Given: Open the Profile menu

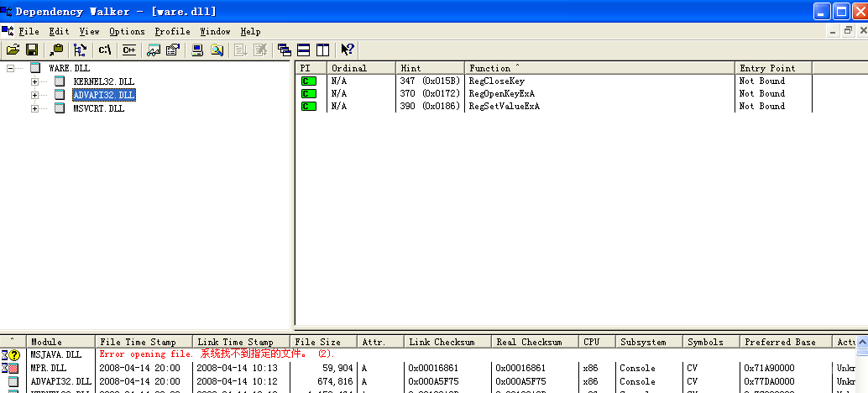Looking at the screenshot, I should coord(172,32).
